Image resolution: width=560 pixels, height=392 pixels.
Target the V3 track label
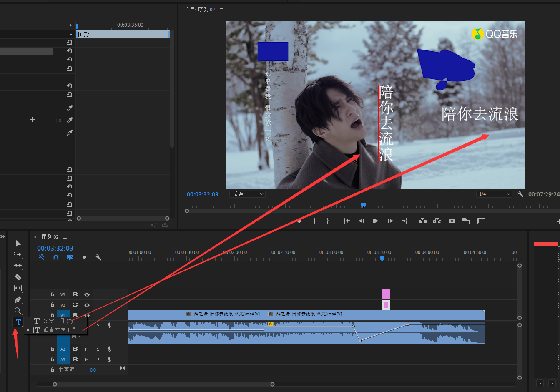63,294
